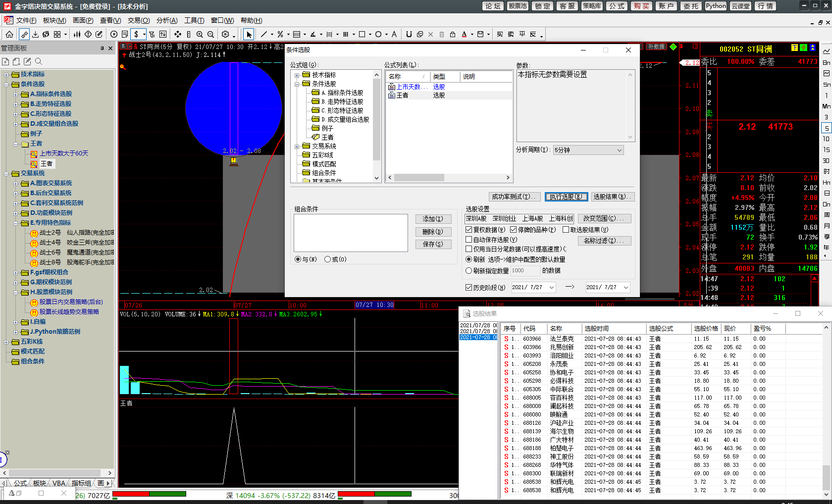Click the padlock lock drawings icon

[453, 34]
